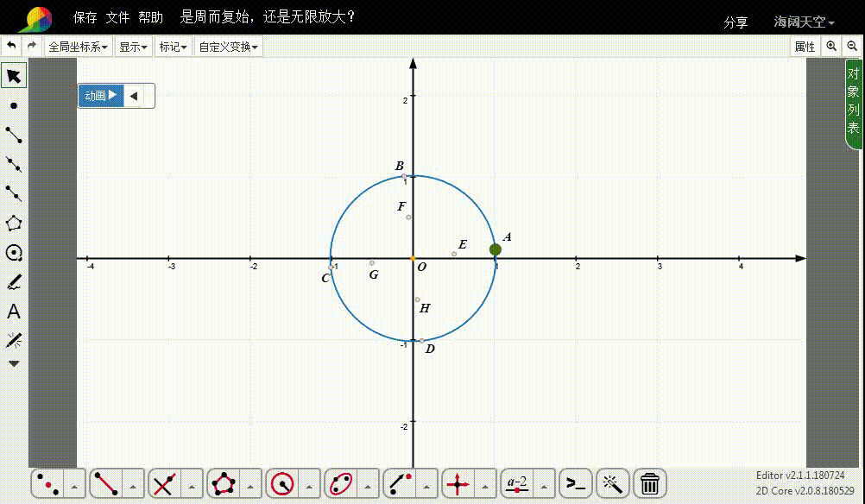
Task: Open the 文件 menu
Action: click(117, 17)
